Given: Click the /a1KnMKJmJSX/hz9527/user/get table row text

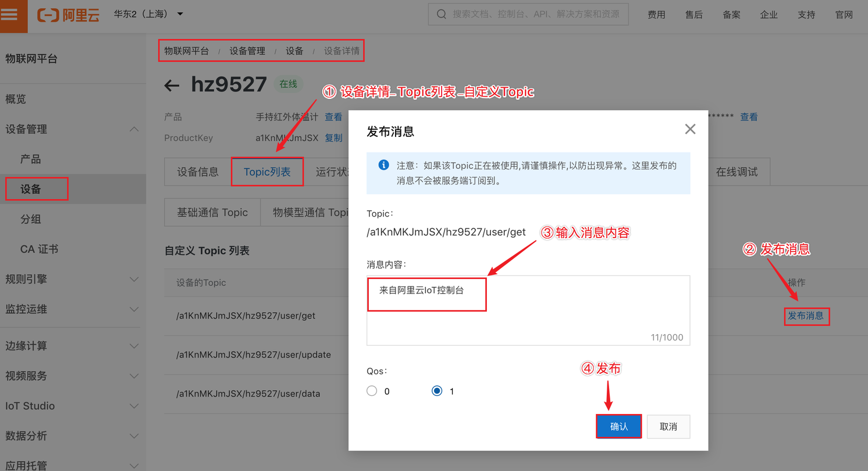Looking at the screenshot, I should point(246,316).
